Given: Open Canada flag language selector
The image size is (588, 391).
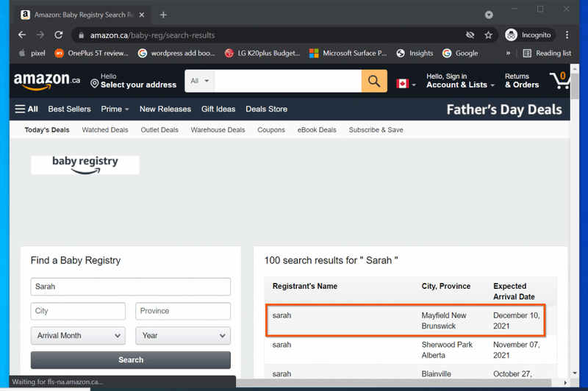Looking at the screenshot, I should pyautogui.click(x=406, y=84).
